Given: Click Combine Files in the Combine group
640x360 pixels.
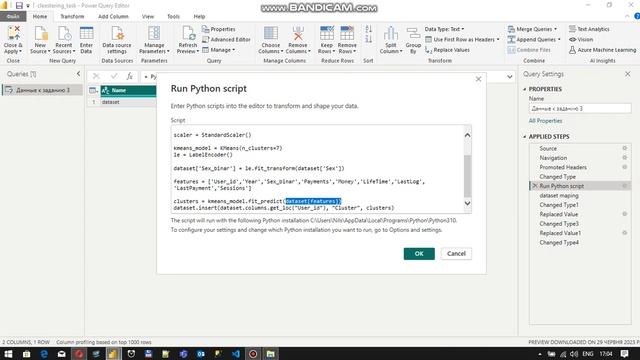Looking at the screenshot, I should [x=529, y=50].
